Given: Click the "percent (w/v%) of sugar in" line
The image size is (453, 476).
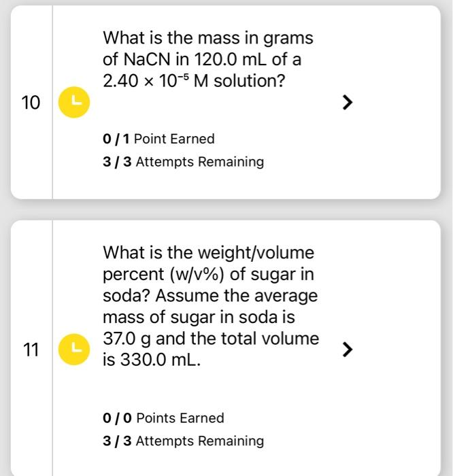Looking at the screenshot, I should pos(209,275).
